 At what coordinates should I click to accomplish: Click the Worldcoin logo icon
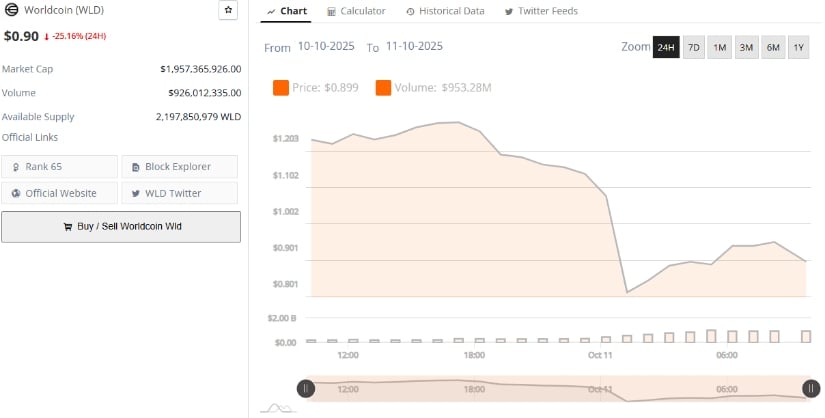(x=11, y=11)
